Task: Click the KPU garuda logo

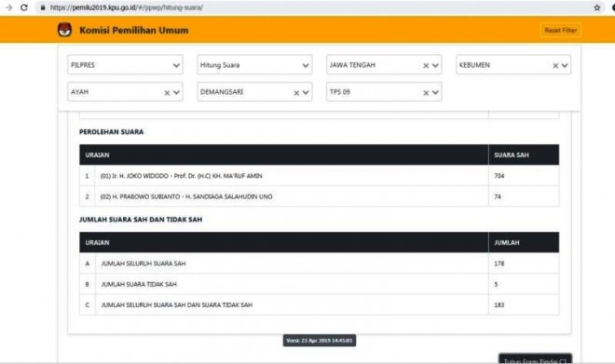Action: (64, 30)
